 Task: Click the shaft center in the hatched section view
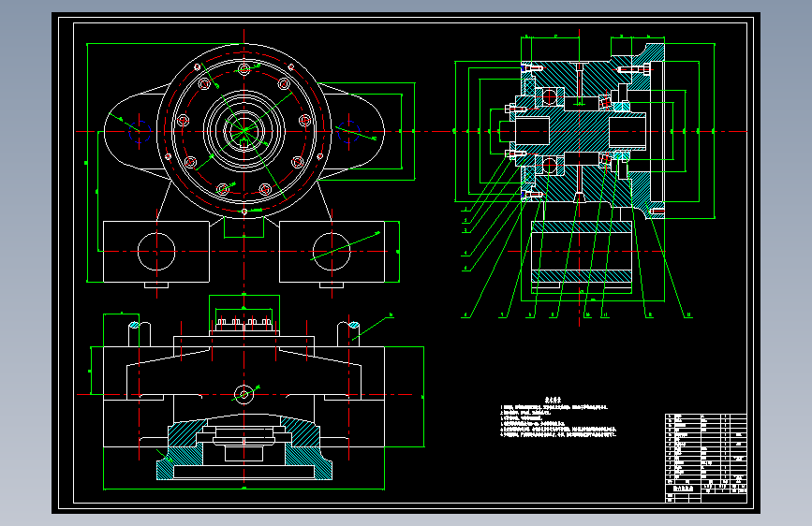click(x=579, y=131)
